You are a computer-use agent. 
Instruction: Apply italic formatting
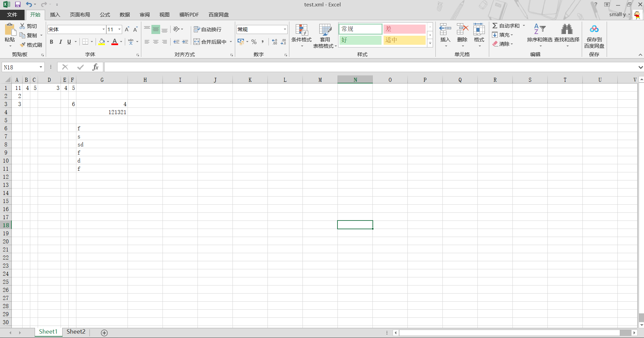point(60,42)
